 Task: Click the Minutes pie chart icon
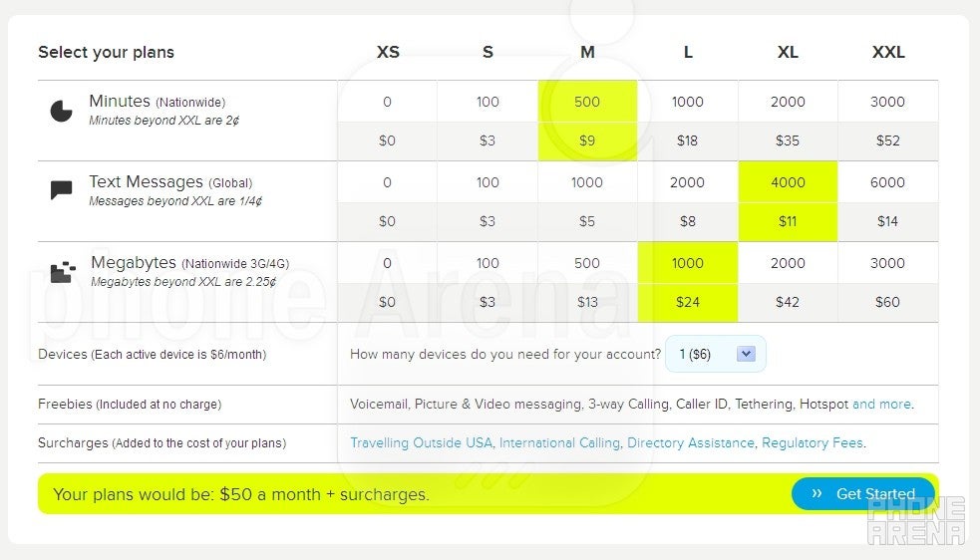(61, 111)
